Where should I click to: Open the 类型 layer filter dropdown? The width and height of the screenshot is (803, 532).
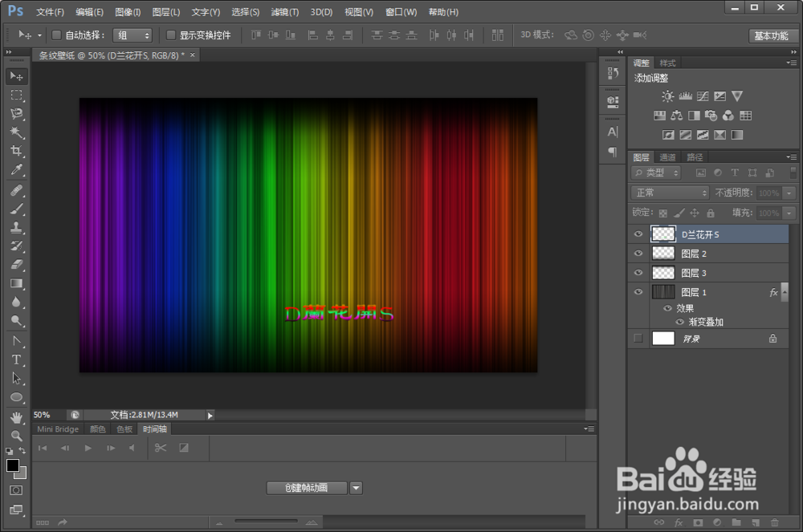[656, 173]
